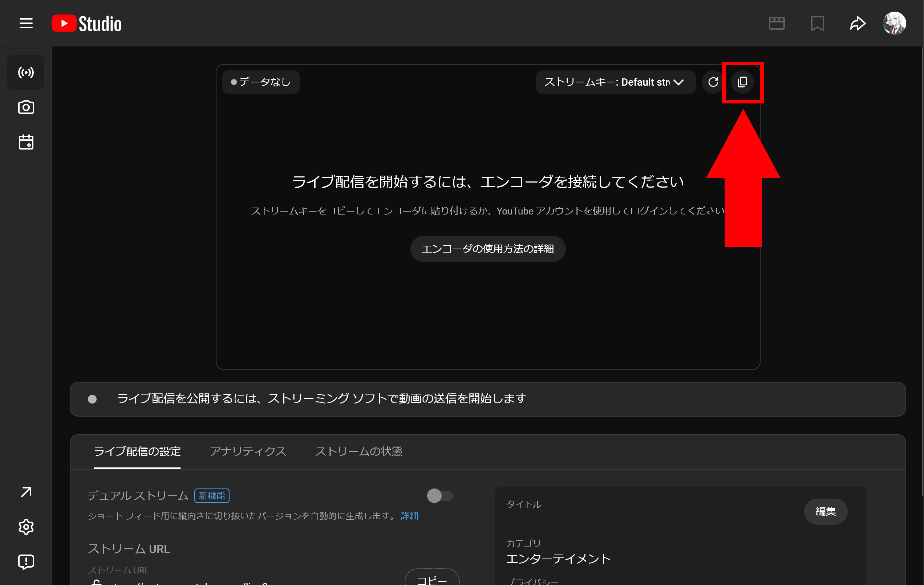
Task: Reset the stream key with refresh icon
Action: tap(713, 82)
